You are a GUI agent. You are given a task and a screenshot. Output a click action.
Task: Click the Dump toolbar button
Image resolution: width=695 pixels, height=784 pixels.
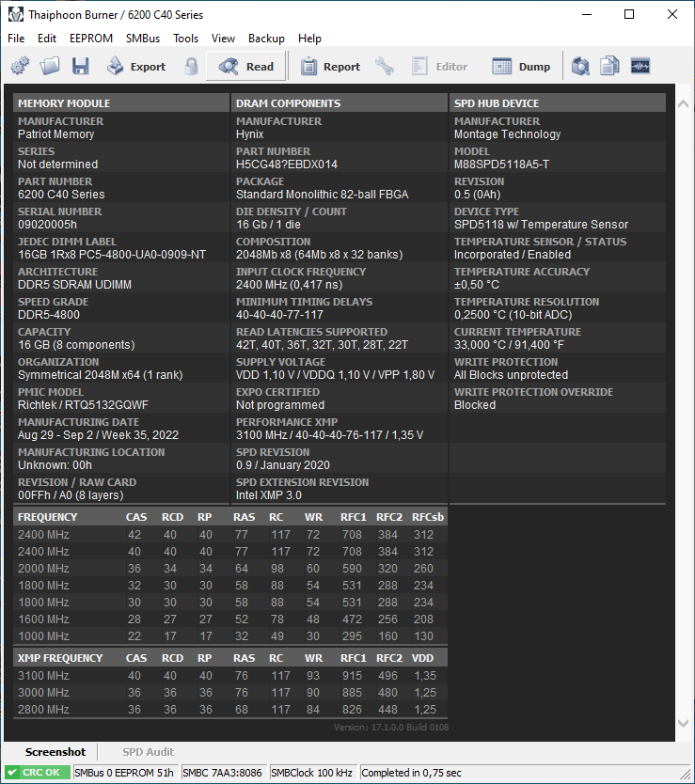tap(521, 66)
